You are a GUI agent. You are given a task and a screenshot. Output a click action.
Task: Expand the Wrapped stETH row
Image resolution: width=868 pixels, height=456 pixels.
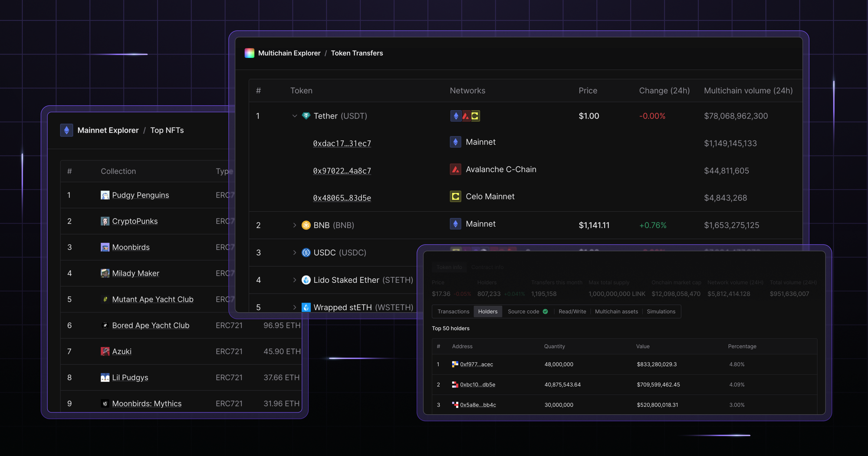(x=295, y=307)
